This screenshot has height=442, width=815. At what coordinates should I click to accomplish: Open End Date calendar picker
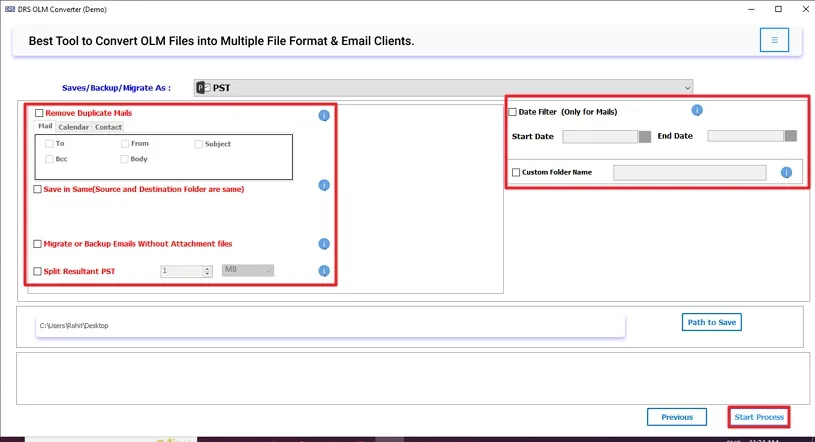(791, 136)
